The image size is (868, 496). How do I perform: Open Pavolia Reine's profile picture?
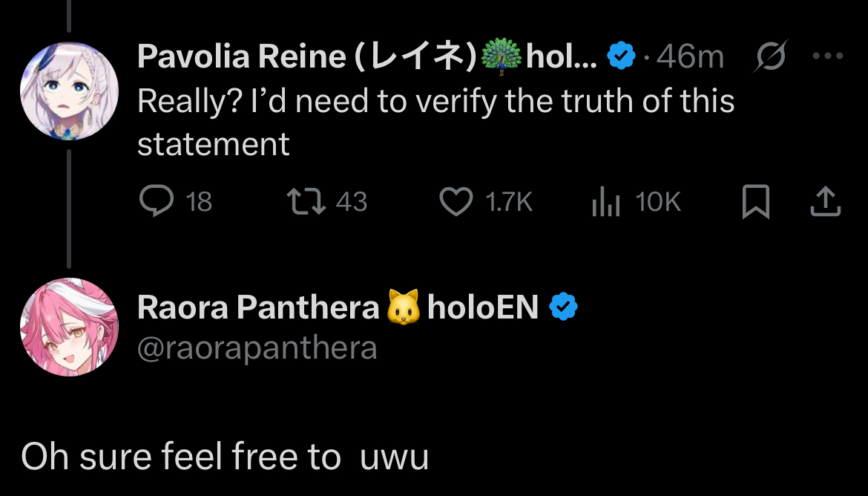pos(69,91)
